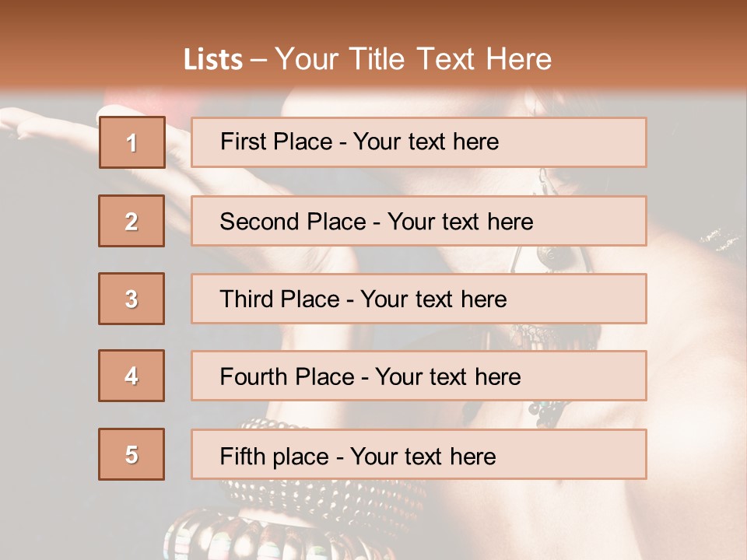Image resolution: width=747 pixels, height=560 pixels.
Task: Click the bold word "Lists" in title
Action: pyautogui.click(x=213, y=60)
